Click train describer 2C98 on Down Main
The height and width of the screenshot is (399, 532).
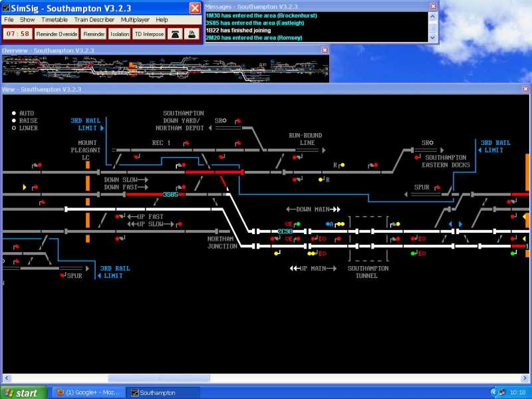(285, 231)
